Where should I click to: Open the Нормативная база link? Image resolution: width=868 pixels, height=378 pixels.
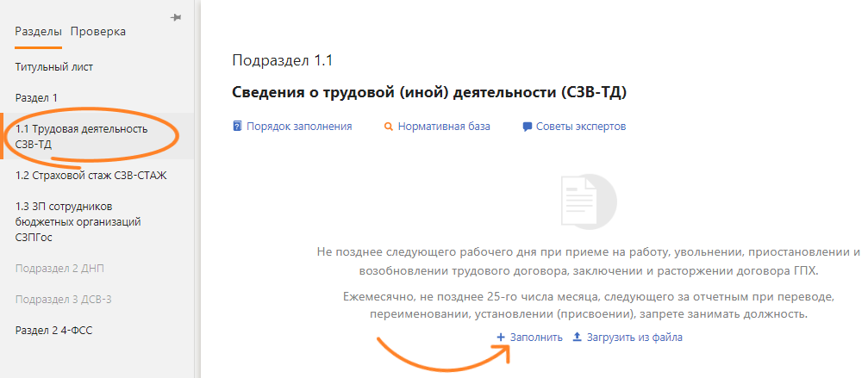(x=444, y=127)
